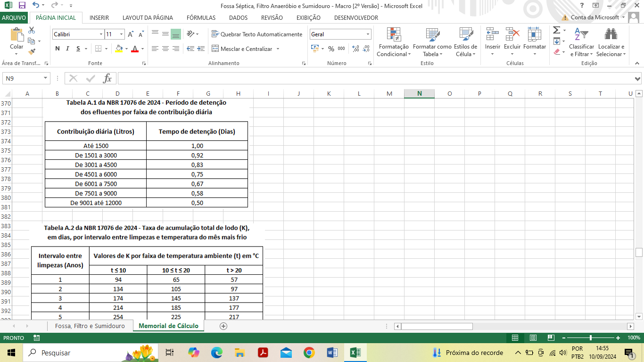This screenshot has height=362, width=644.
Task: Expand the number format dropdown Geral
Action: (368, 34)
